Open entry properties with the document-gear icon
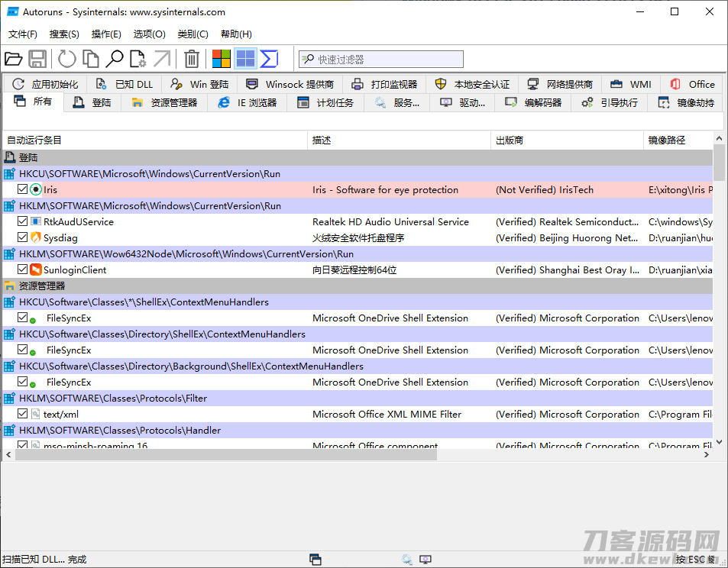Image resolution: width=728 pixels, height=568 pixels. click(x=138, y=59)
